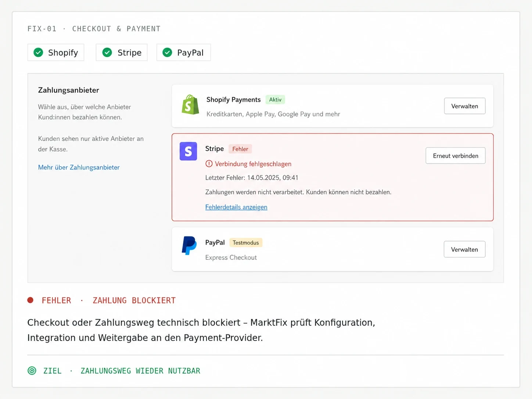Image resolution: width=532 pixels, height=399 pixels.
Task: Click the Zahlungsanbieter heading
Action: click(69, 90)
